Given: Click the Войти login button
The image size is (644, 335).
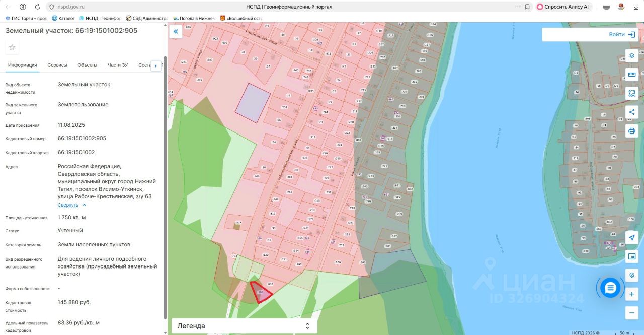Looking at the screenshot, I should pyautogui.click(x=621, y=34).
